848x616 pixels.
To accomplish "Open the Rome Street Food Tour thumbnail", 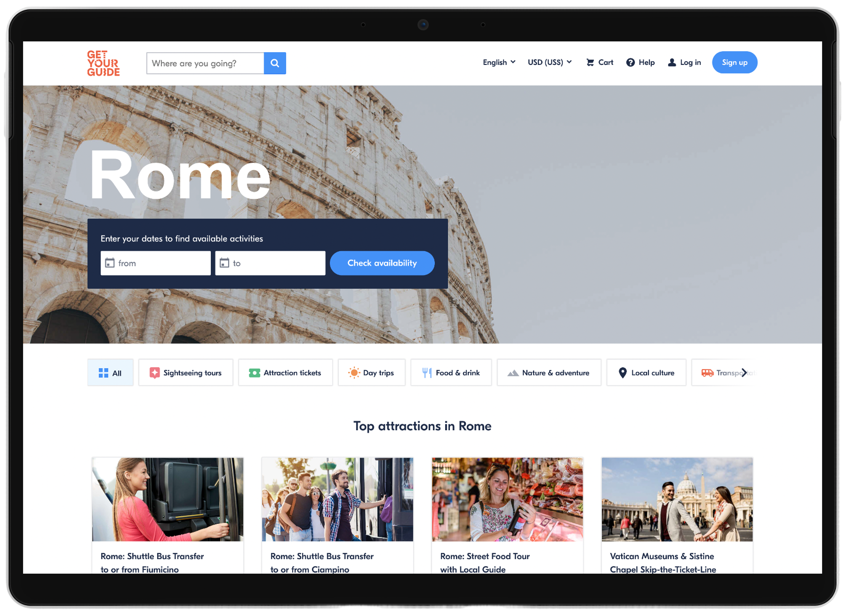I will tap(507, 500).
